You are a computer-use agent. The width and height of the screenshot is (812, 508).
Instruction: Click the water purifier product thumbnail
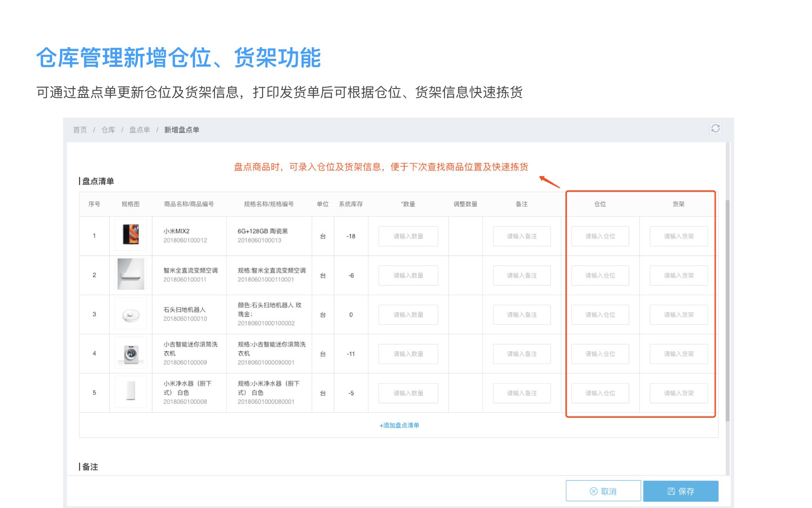131,392
